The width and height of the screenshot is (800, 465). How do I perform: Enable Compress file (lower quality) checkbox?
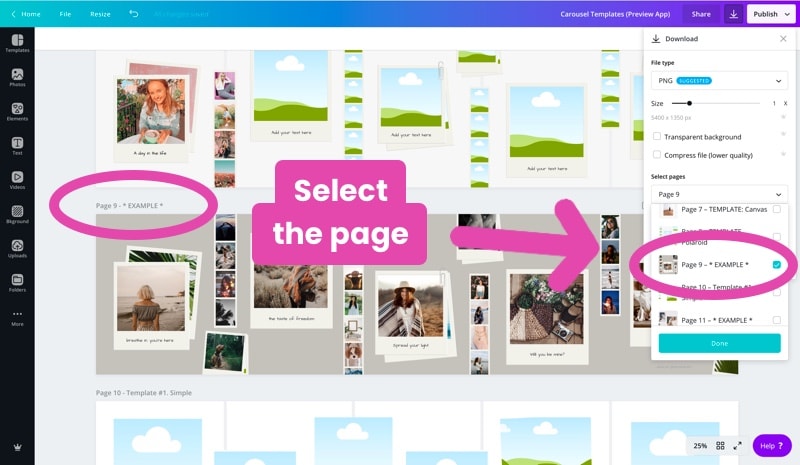click(657, 155)
